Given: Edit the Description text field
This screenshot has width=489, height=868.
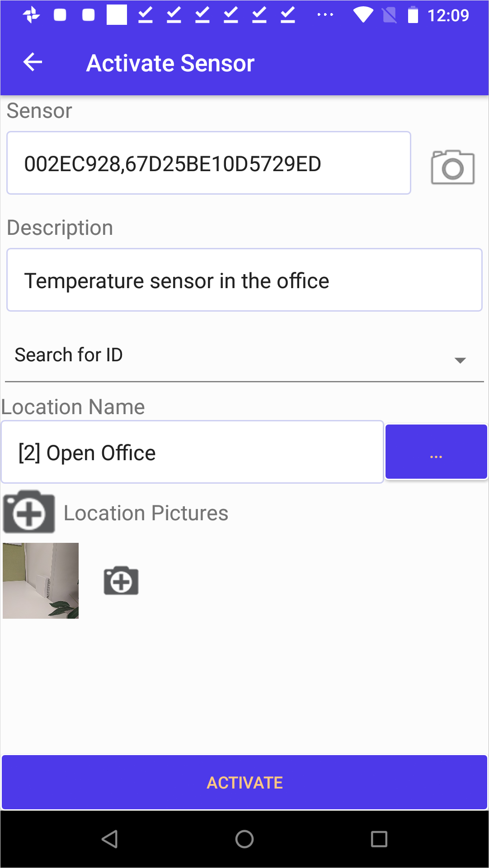Looking at the screenshot, I should pyautogui.click(x=244, y=280).
